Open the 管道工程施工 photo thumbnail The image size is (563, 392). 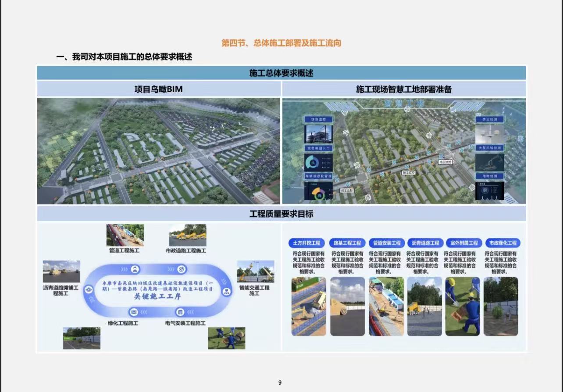[x=125, y=235]
